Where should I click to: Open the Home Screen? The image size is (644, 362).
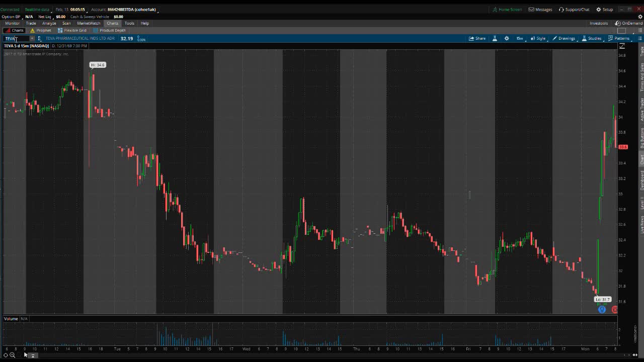pos(507,10)
